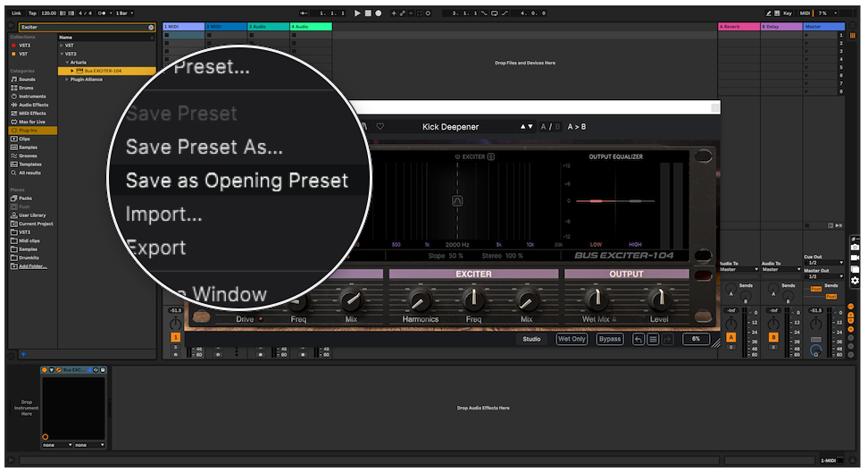This screenshot has height=472, width=868.
Task: Select the B Delay return track header
Action: (x=781, y=27)
